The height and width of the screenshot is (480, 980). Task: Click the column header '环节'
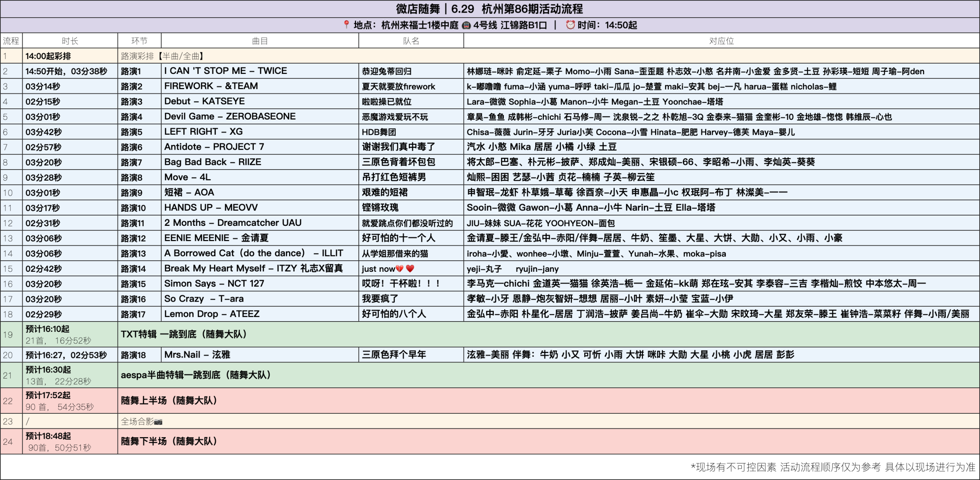139,41
